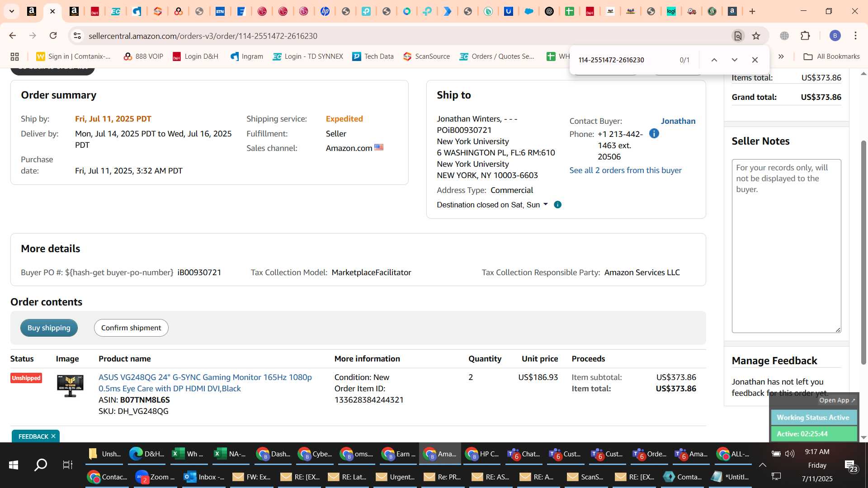
Task: Open All Bookmarks folder
Action: 831,56
